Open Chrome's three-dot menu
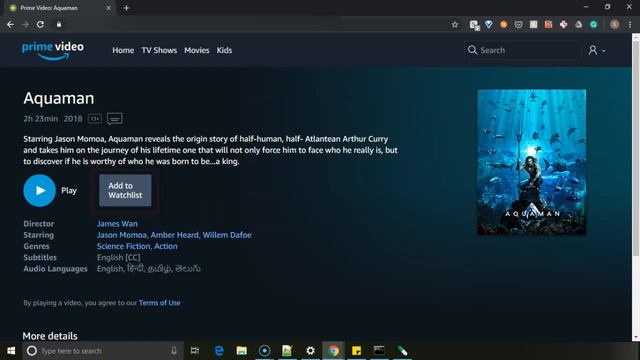 click(x=630, y=24)
